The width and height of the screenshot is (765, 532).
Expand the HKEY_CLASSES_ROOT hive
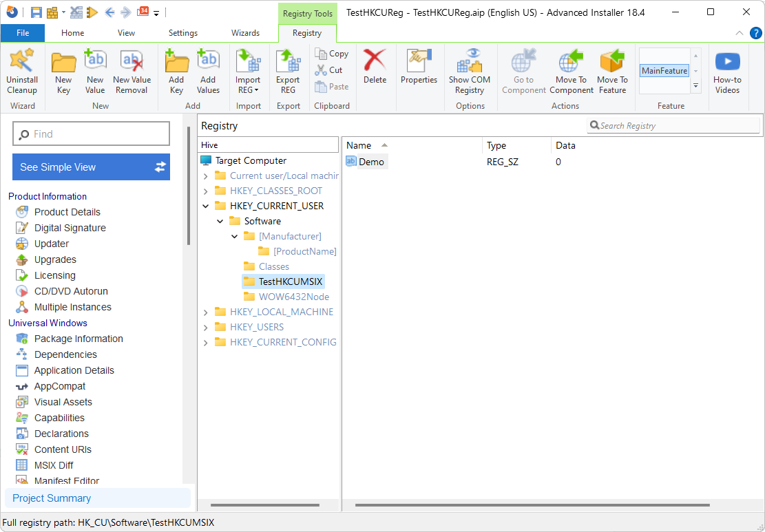tap(205, 191)
